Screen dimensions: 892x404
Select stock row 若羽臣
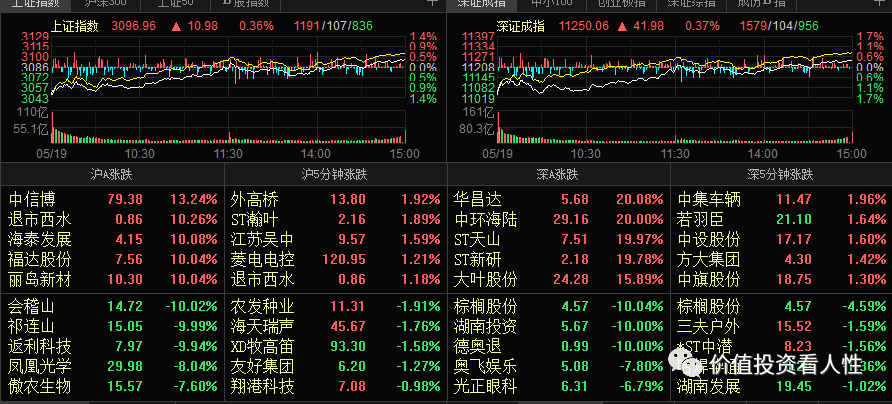[x=781, y=219]
